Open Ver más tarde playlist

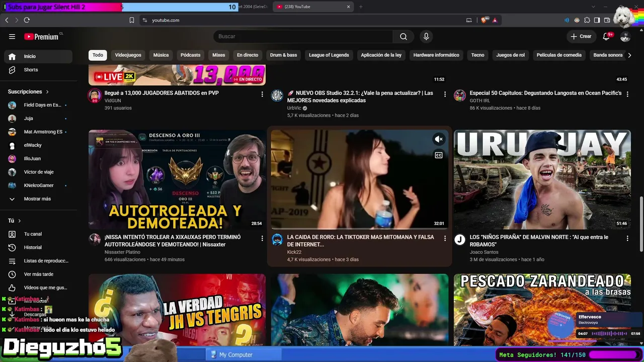click(x=38, y=275)
